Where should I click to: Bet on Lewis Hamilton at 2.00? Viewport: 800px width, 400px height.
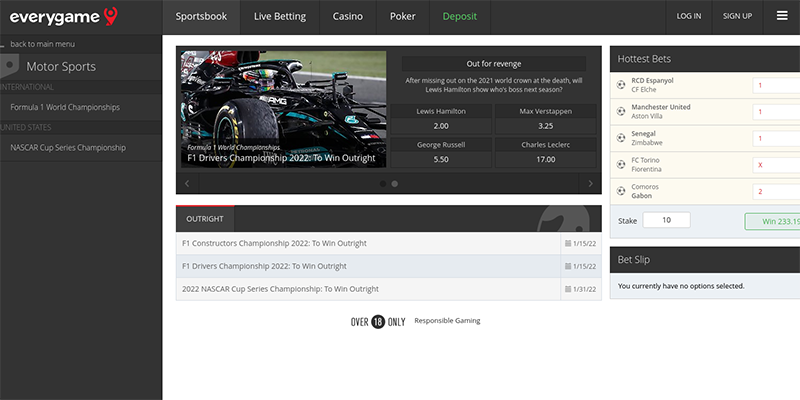[x=441, y=119]
